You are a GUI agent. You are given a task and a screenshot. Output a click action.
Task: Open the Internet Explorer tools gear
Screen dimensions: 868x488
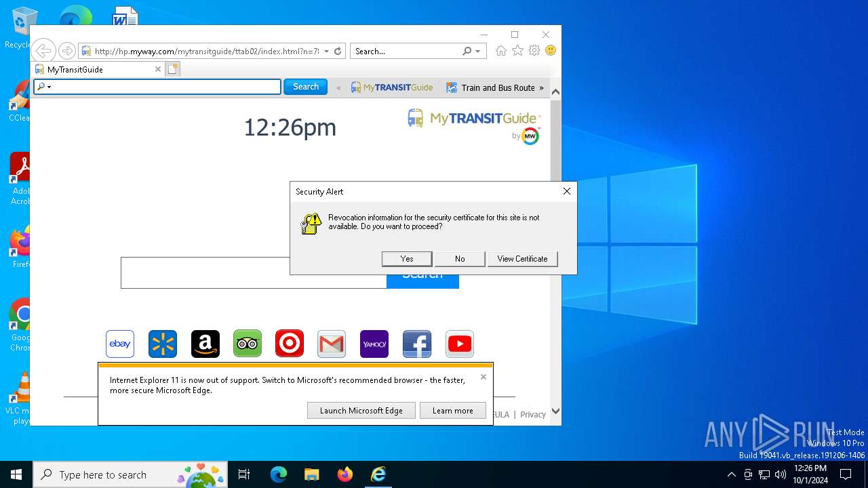(534, 51)
